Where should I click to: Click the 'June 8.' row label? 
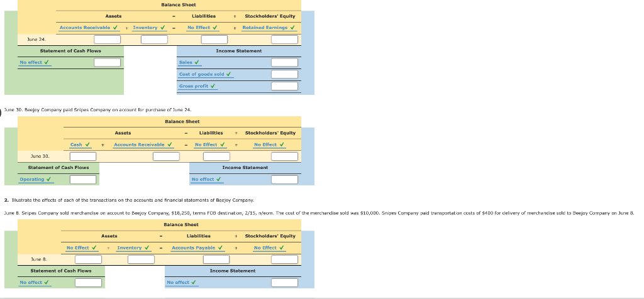39,259
